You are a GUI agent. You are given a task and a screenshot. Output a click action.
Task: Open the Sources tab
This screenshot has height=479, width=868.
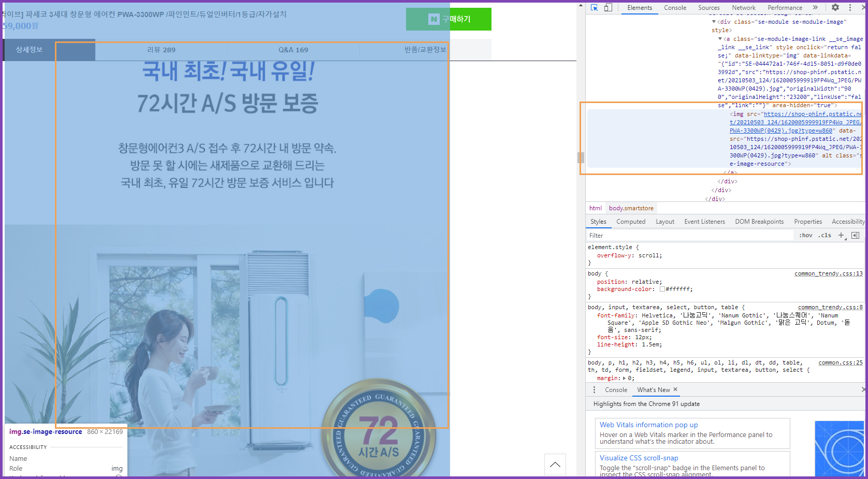pyautogui.click(x=708, y=8)
